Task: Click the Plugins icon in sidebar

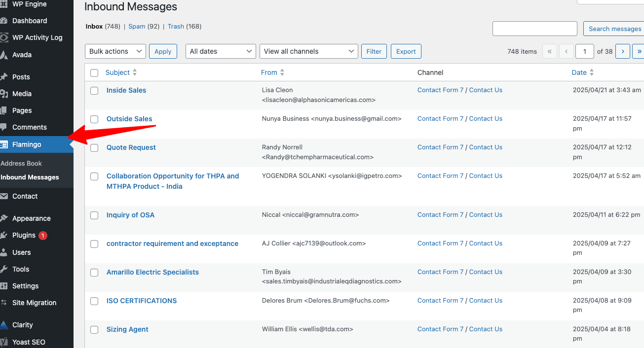Action: pos(4,235)
